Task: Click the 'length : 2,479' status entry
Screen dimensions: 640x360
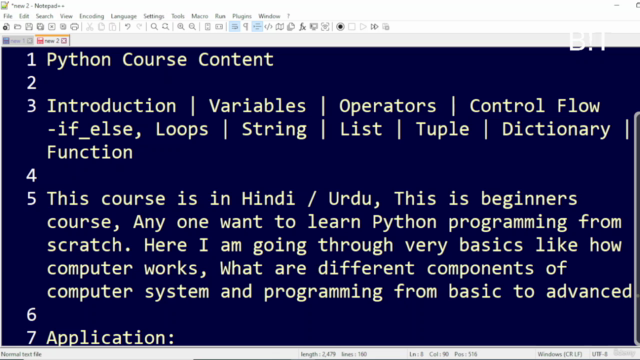Action: pyautogui.click(x=318, y=354)
